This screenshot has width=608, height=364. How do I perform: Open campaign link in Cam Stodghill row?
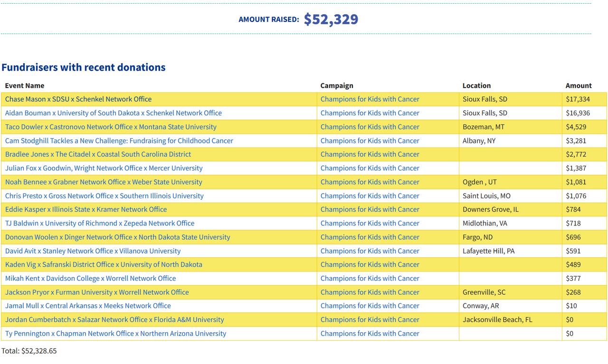point(370,140)
